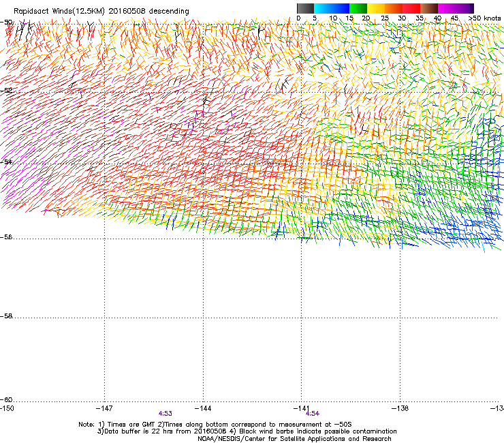Click the gray 0-5 knots legend swatch
504x443 pixels.
point(305,8)
